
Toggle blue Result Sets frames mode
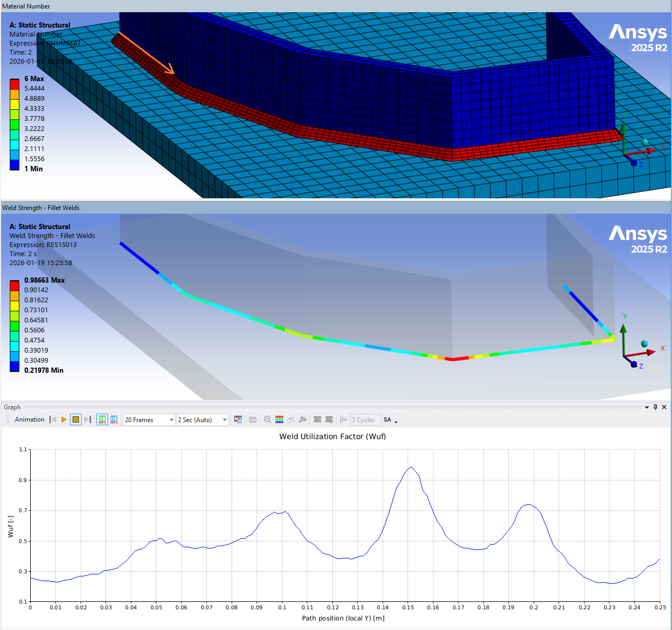114,419
